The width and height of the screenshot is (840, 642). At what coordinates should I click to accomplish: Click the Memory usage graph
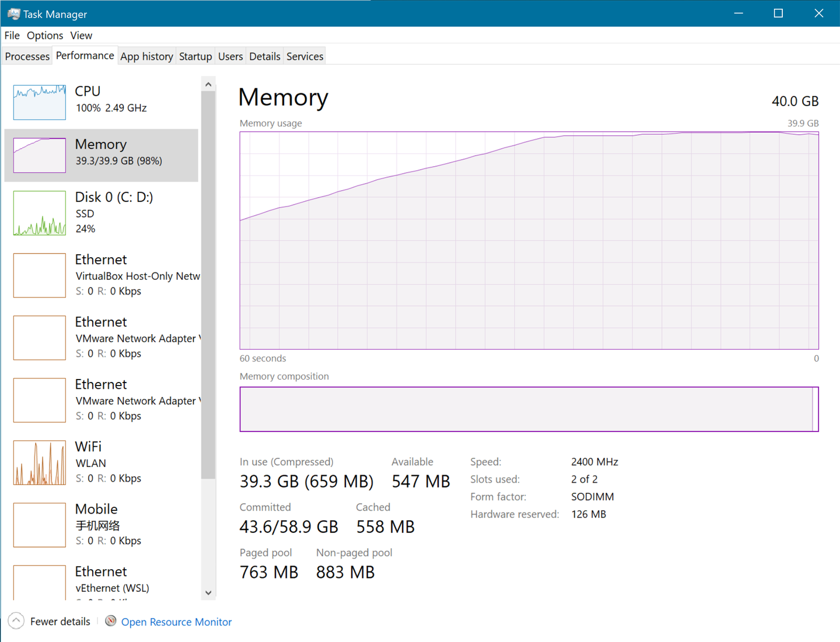tap(529, 240)
